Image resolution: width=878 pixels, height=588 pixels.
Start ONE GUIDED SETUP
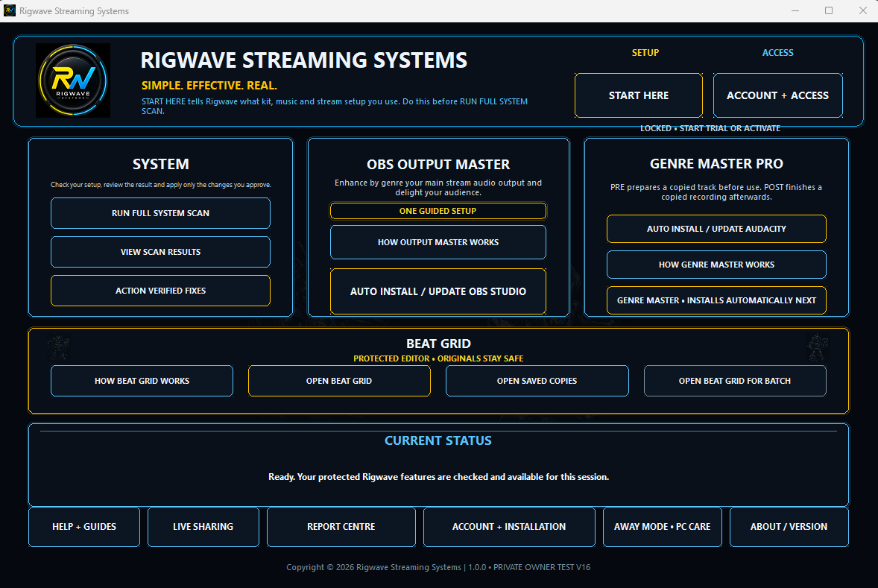pyautogui.click(x=438, y=211)
